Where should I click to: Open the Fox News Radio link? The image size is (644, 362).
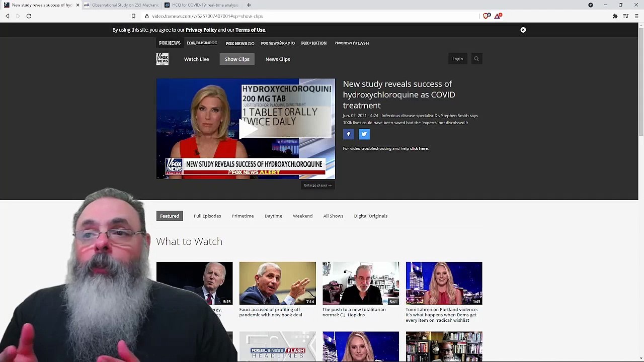pyautogui.click(x=278, y=43)
